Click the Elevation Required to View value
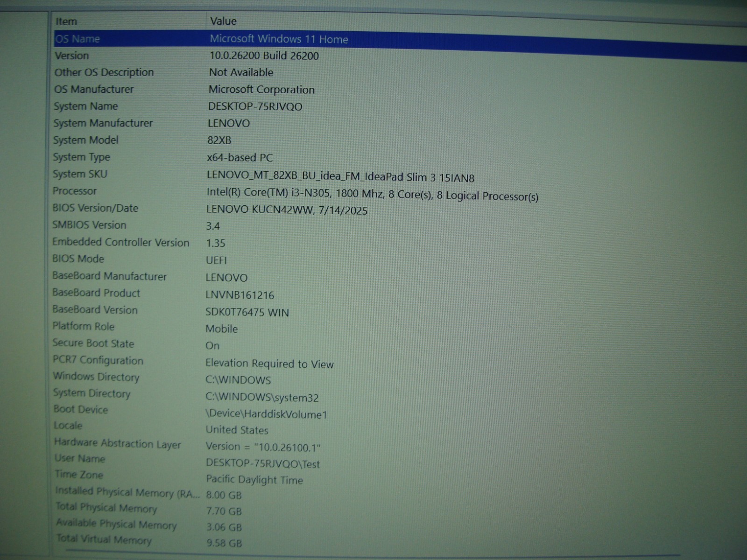Image resolution: width=747 pixels, height=560 pixels. (269, 364)
